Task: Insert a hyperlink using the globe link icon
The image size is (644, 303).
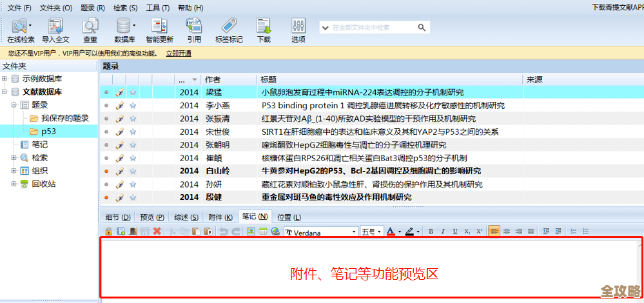Action: 275,231
